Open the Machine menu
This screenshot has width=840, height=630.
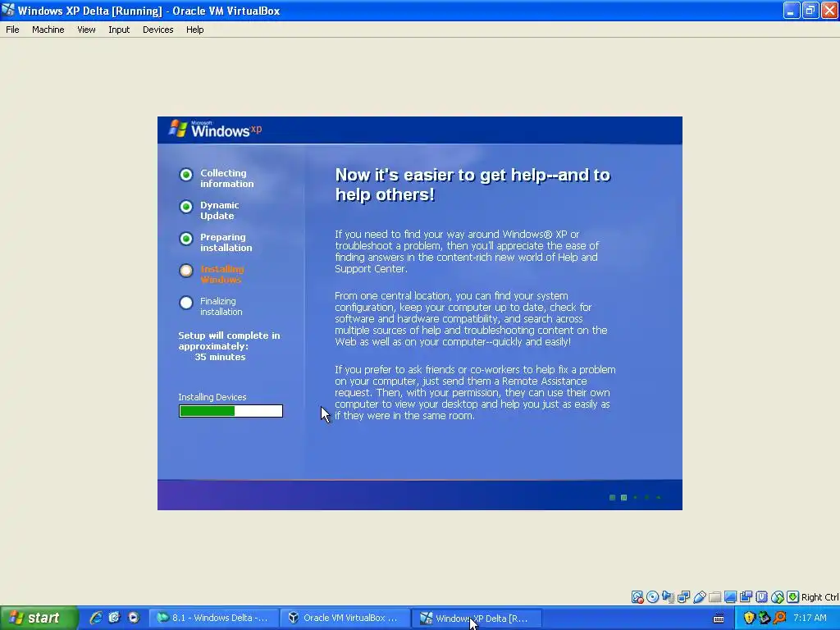pyautogui.click(x=48, y=30)
